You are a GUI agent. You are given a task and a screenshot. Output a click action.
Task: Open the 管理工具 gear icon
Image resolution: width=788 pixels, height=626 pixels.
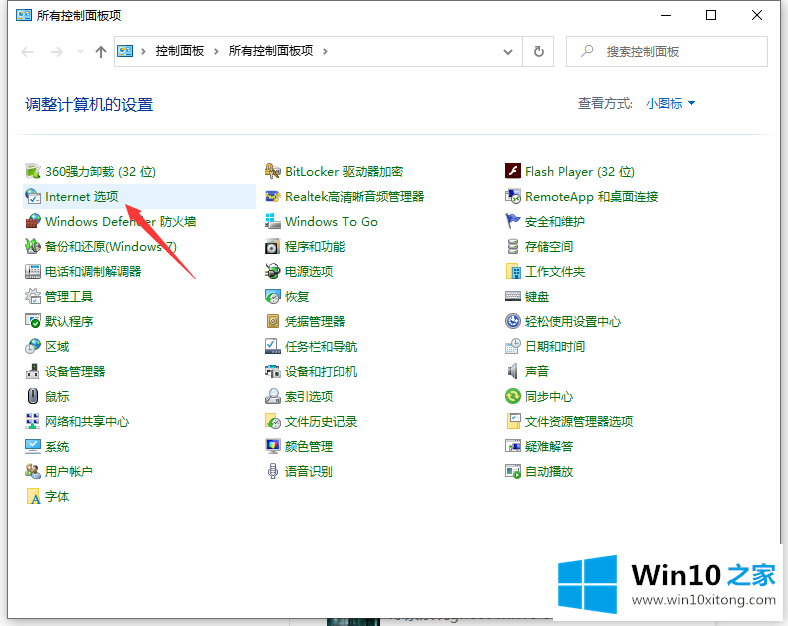[x=33, y=296]
